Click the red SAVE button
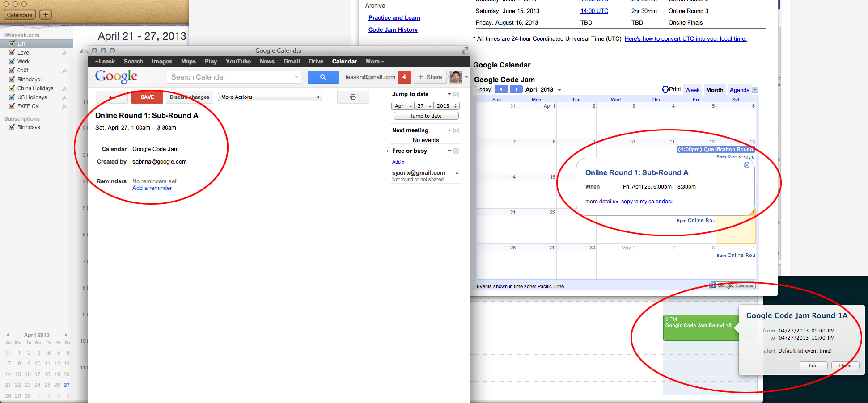The height and width of the screenshot is (403, 868). point(147,97)
